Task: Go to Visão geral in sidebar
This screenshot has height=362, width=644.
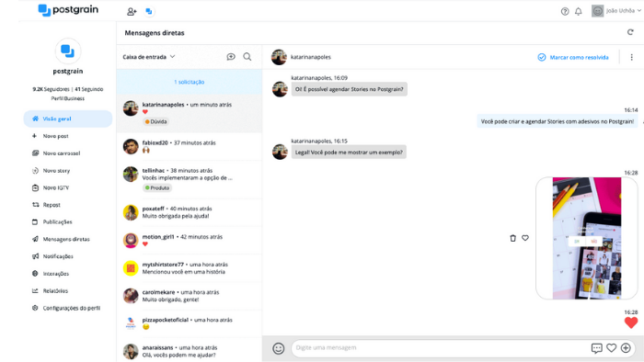Action: (x=68, y=119)
